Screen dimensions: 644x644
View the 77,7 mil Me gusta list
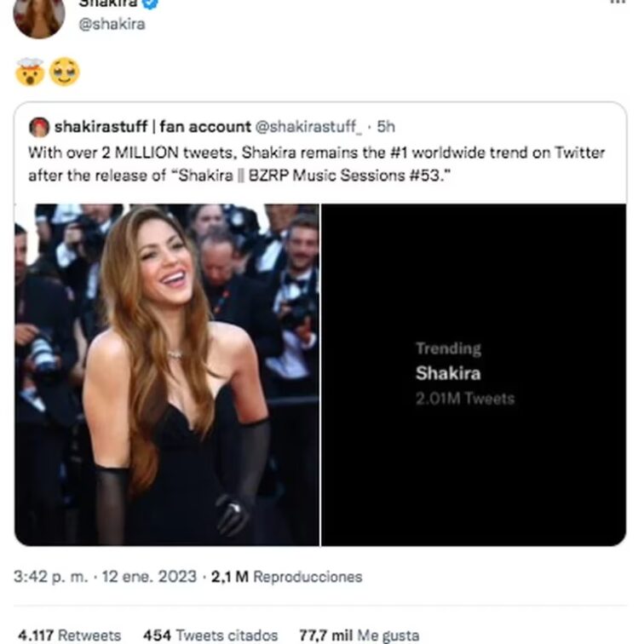click(359, 635)
